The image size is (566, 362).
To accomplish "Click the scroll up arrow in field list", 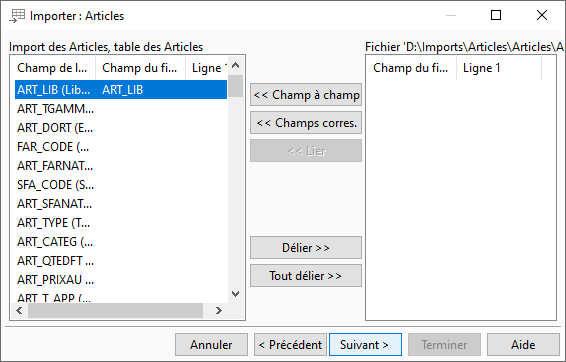I will point(236,66).
